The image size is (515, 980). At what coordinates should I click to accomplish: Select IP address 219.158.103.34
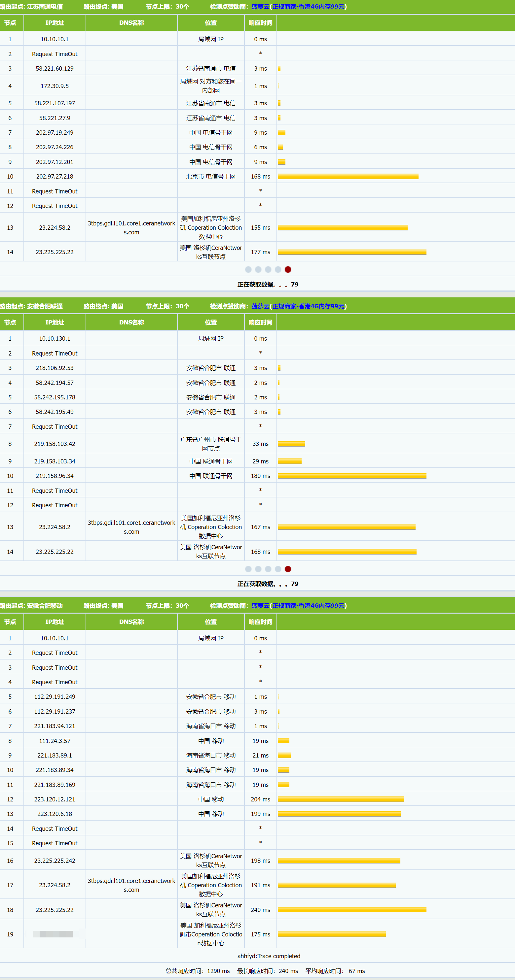click(55, 461)
